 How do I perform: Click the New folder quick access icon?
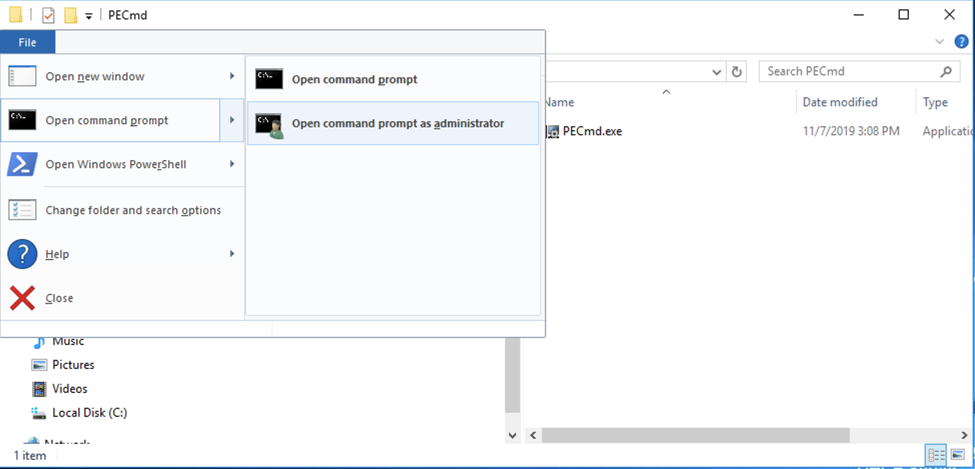click(70, 15)
